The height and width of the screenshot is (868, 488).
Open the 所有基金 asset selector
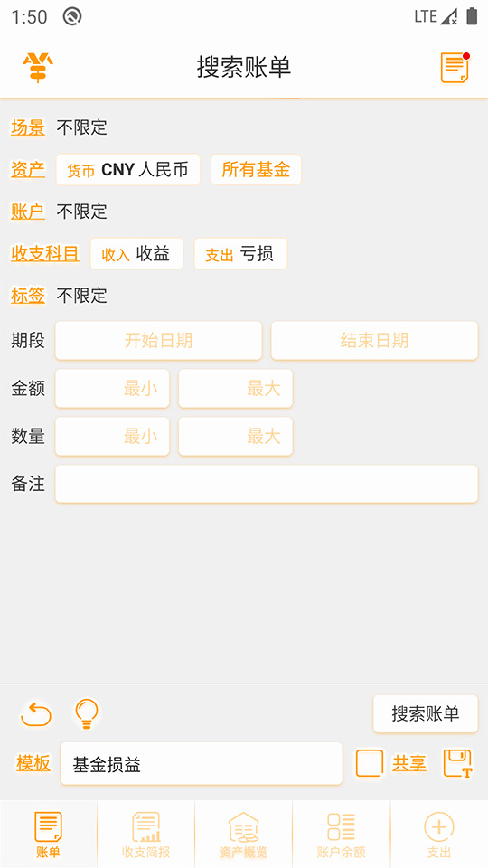(x=256, y=169)
